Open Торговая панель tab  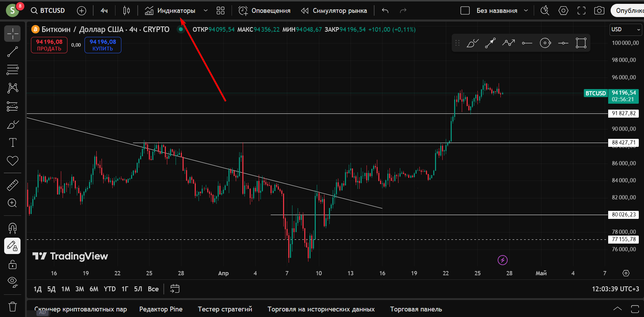pos(416,309)
